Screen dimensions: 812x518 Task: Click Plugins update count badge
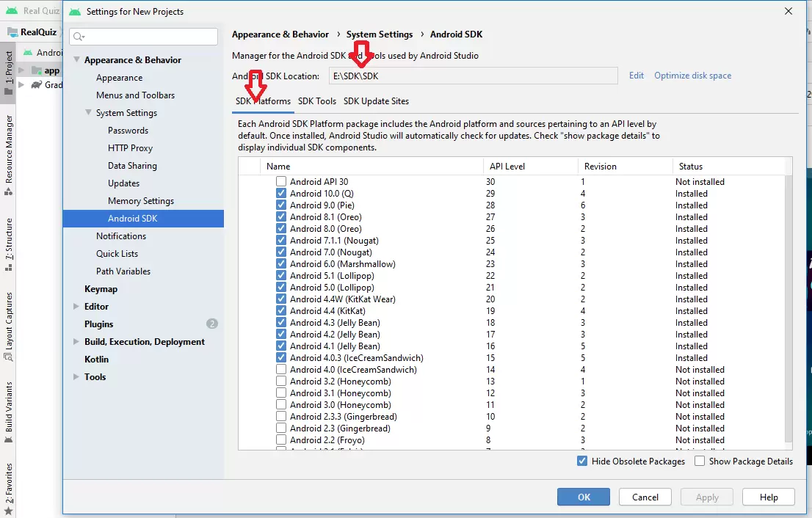tap(211, 324)
